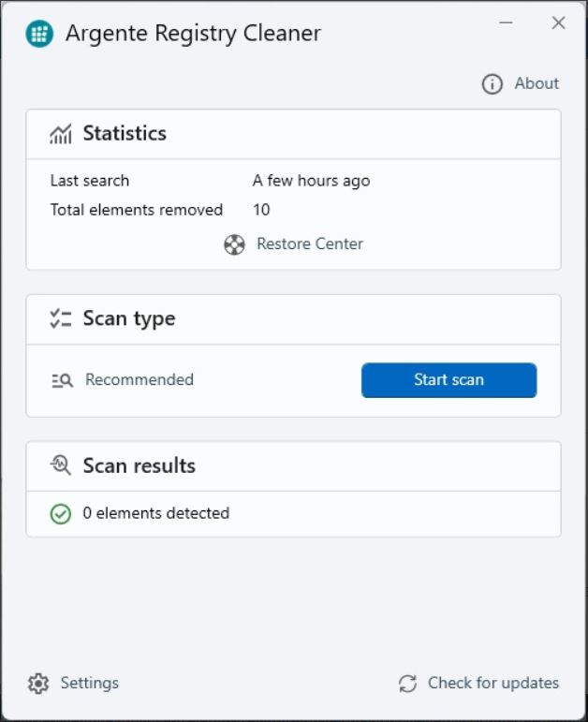The width and height of the screenshot is (588, 722).
Task: Minimize the Argente window
Action: (x=506, y=22)
